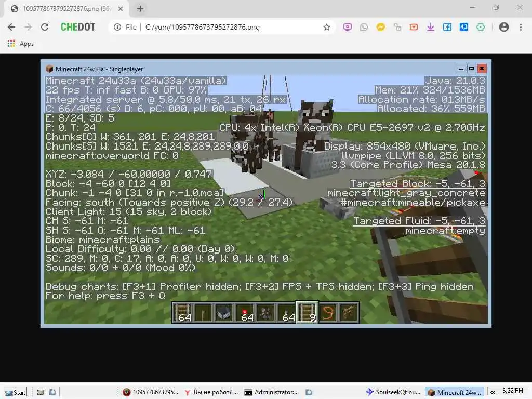532x399 pixels.
Task: Bookmark this page with the star icon
Action: (326, 27)
